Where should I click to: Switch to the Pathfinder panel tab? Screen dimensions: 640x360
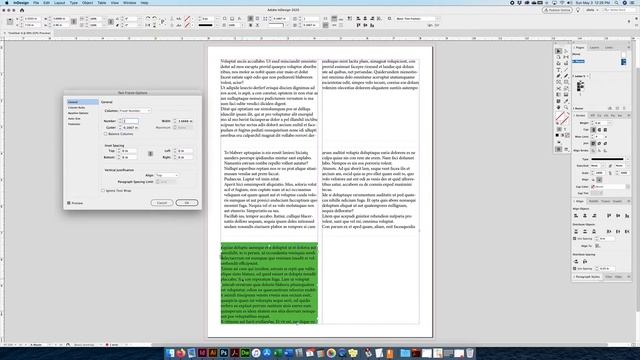point(593,201)
